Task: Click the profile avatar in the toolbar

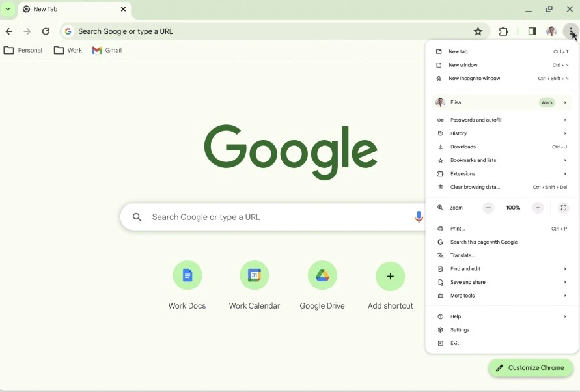Action: coord(551,31)
